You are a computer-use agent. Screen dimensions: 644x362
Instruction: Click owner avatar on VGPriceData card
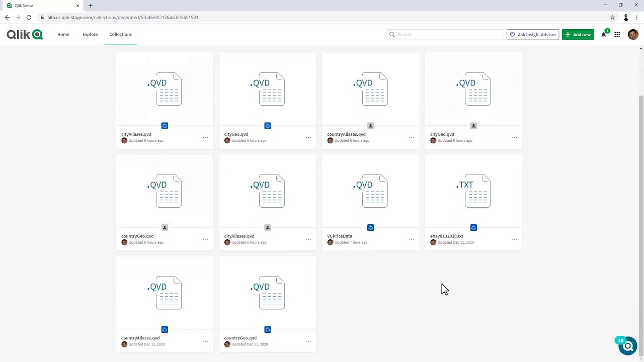coord(330,242)
